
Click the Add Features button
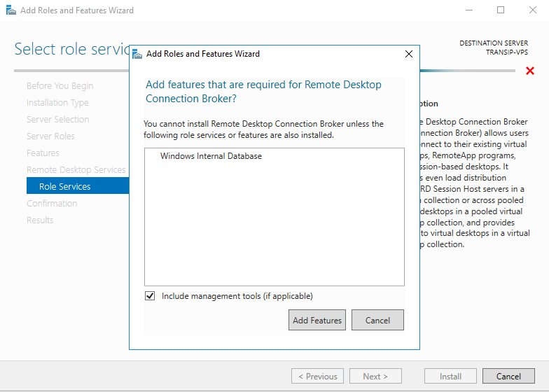coord(317,320)
